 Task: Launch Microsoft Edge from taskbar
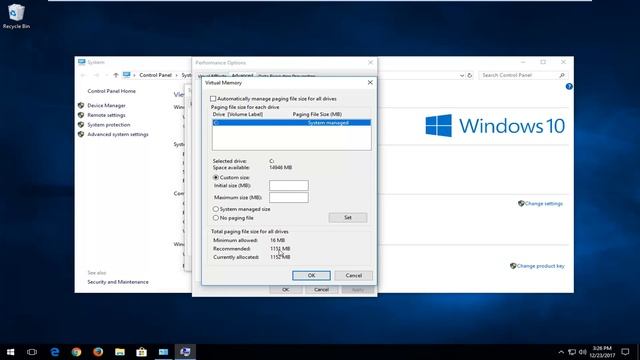point(55,352)
